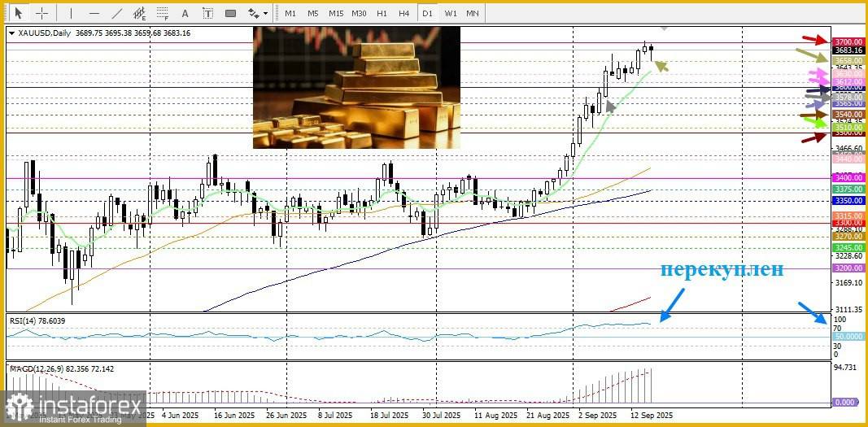Switch chart to W1 timeframe
Viewport: 868px width, 427px height.
tap(451, 13)
